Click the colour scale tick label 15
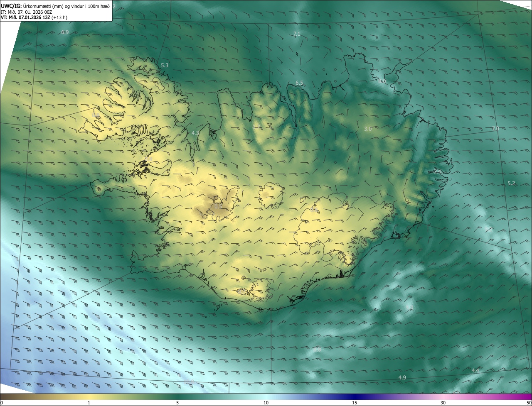Screen dimensions: 532x406 355,403
